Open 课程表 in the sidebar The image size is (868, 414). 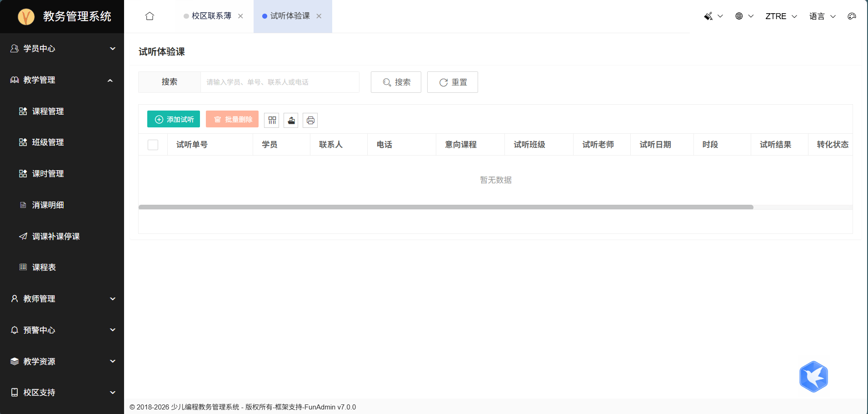[x=44, y=268]
